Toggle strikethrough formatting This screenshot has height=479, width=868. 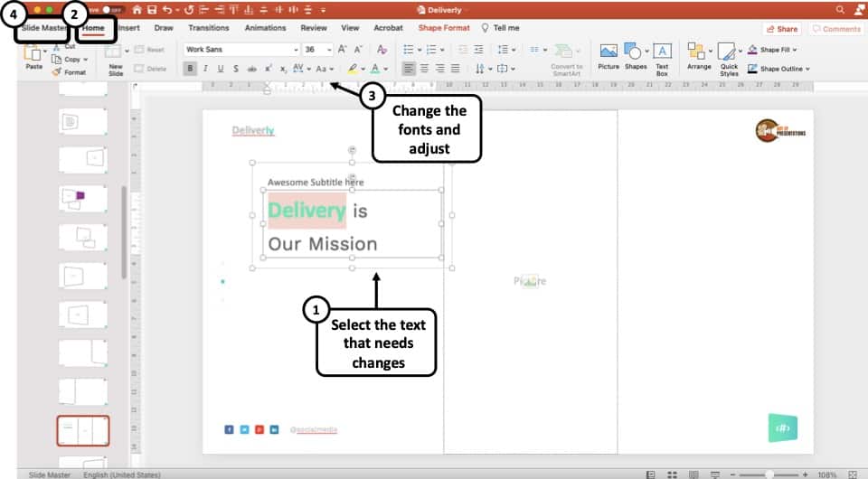[x=252, y=69]
